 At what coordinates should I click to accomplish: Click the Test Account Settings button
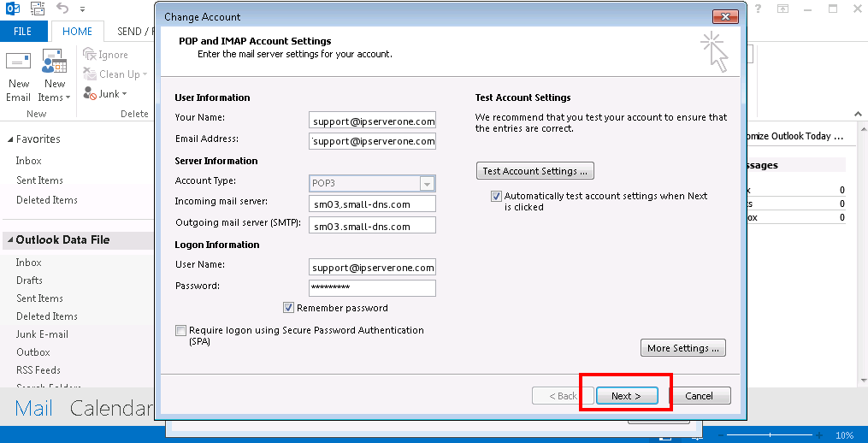coord(534,171)
